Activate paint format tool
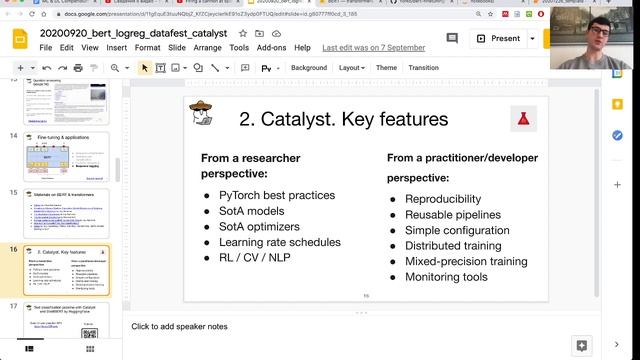 coord(93,68)
